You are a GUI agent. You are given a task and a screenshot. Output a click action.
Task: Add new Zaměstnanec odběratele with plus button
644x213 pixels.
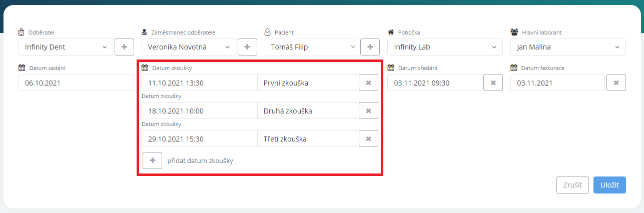tap(247, 47)
